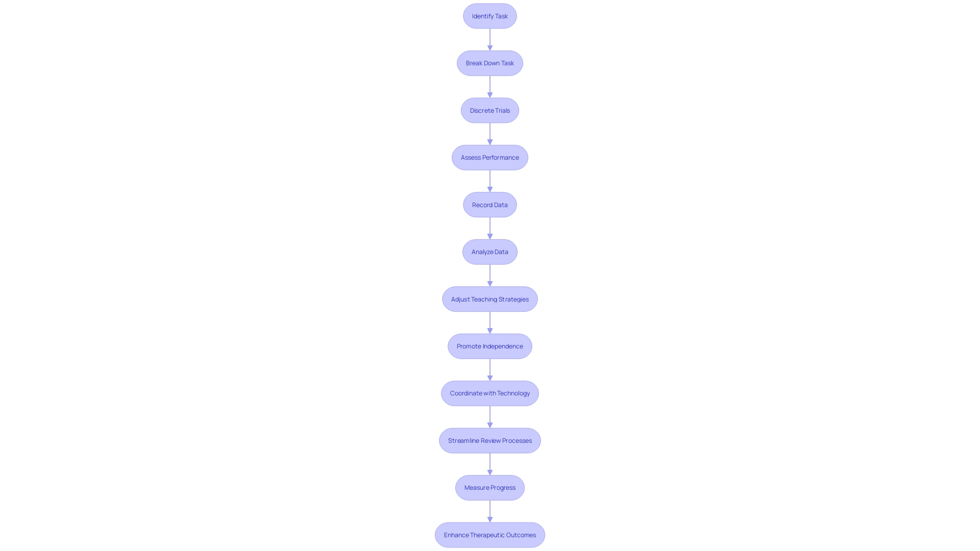Click the Enhance Therapeutic Outcomes node
Screen dimensions: 980x551
pyautogui.click(x=490, y=534)
